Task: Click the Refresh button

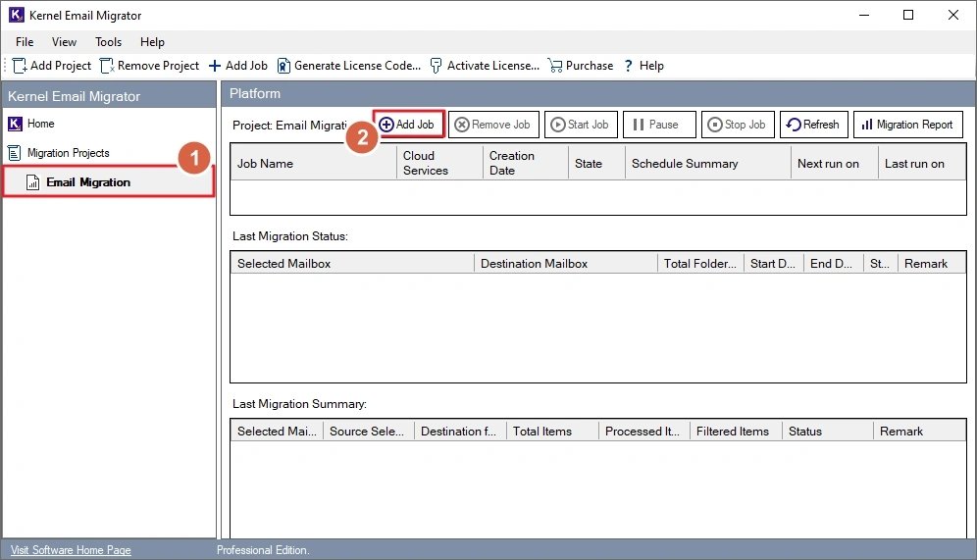Action: tap(811, 125)
